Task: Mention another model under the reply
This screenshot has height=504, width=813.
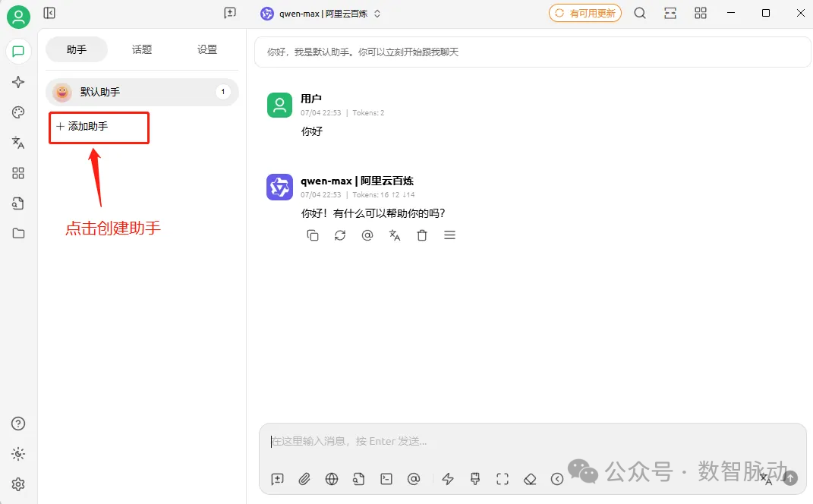Action: coord(367,235)
